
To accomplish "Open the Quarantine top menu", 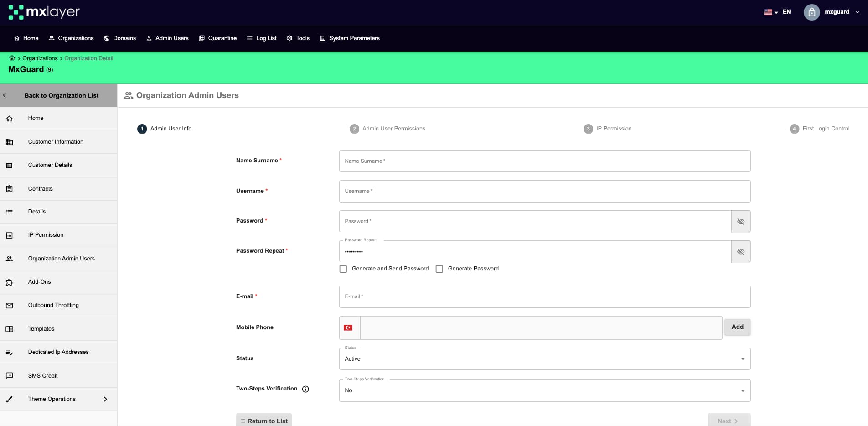I will [x=218, y=38].
